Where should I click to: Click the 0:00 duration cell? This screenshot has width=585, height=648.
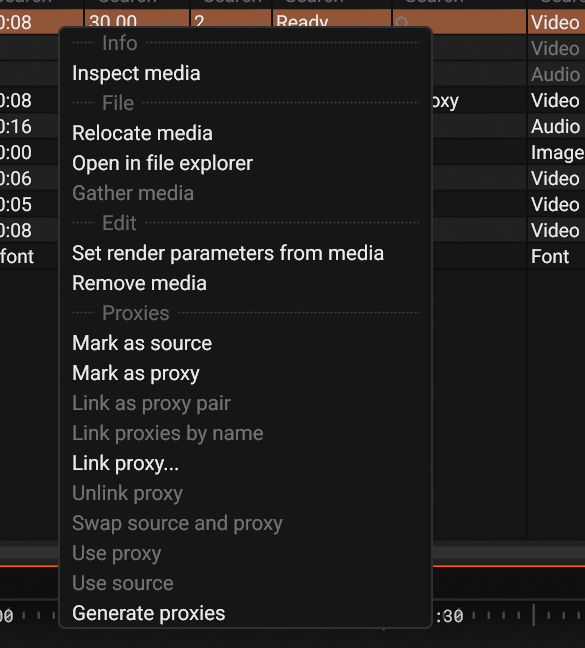29,153
